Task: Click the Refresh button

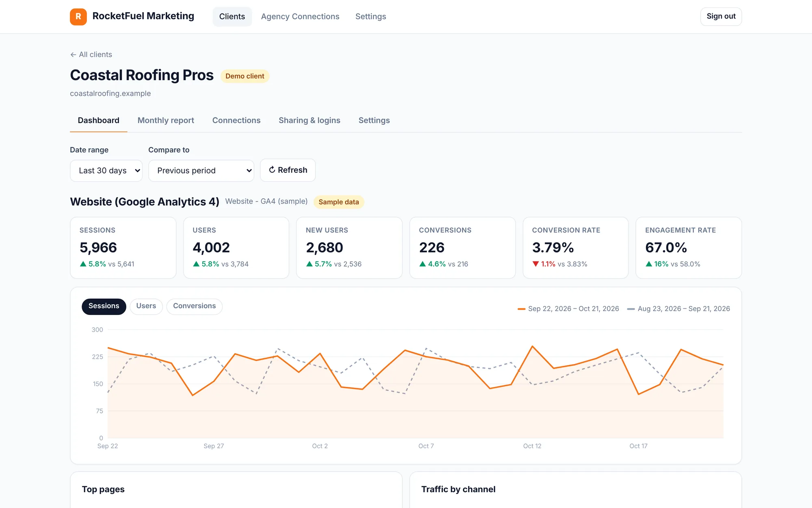Action: [288, 170]
